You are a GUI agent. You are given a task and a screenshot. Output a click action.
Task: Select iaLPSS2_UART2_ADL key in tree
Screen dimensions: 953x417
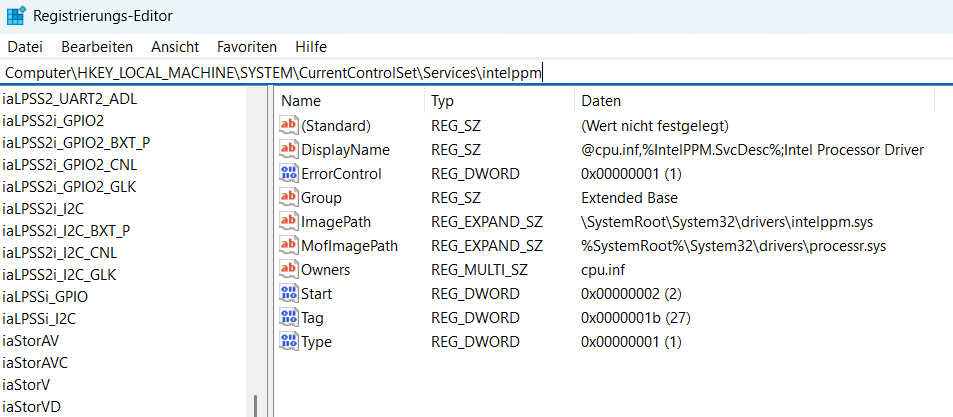(70, 99)
